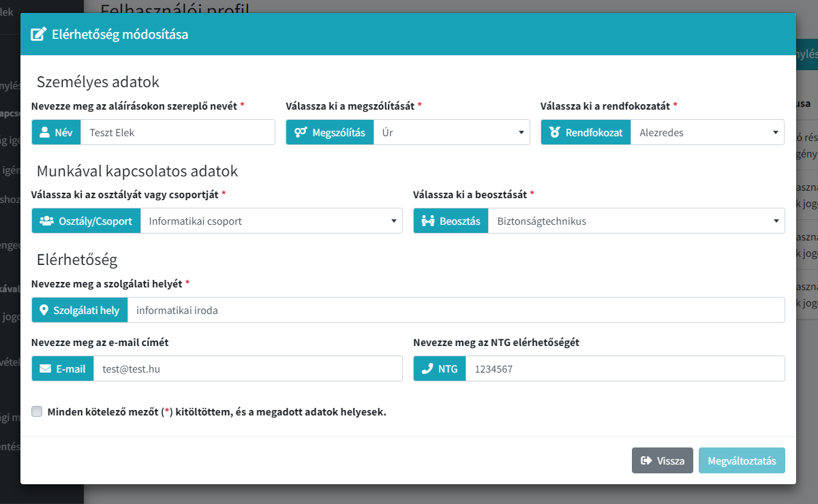Tick the mandatory fields confirmation checkbox
The height and width of the screenshot is (504, 818).
pyautogui.click(x=37, y=411)
